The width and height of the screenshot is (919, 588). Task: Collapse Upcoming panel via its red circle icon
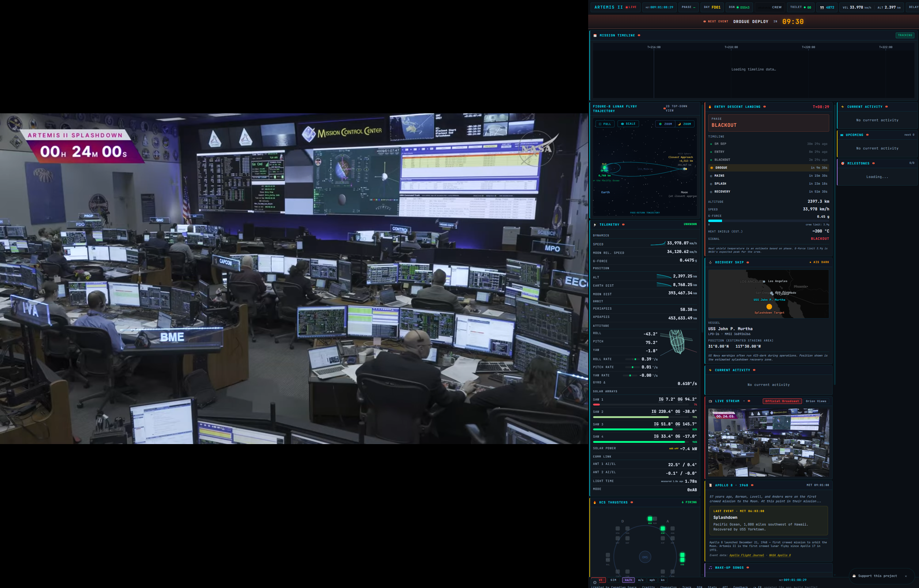coord(868,135)
